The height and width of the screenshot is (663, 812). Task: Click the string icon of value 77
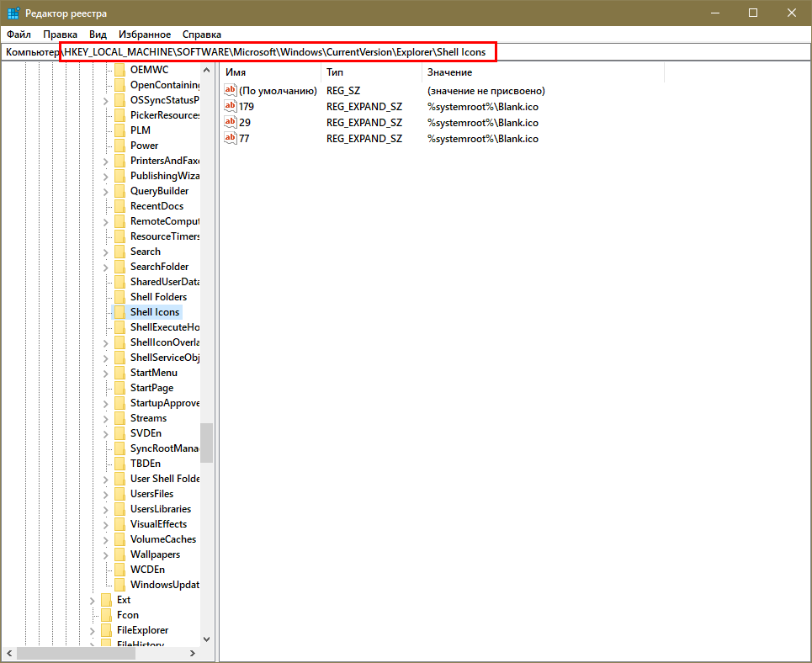pos(231,138)
